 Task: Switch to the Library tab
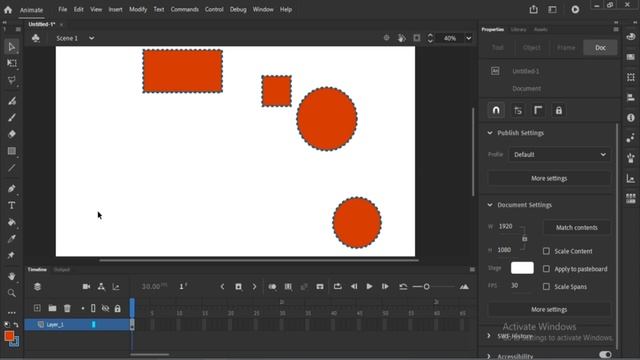coord(518,29)
